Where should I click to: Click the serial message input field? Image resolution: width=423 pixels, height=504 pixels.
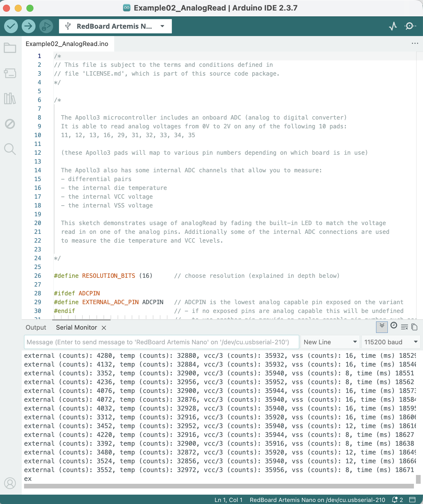[161, 342]
